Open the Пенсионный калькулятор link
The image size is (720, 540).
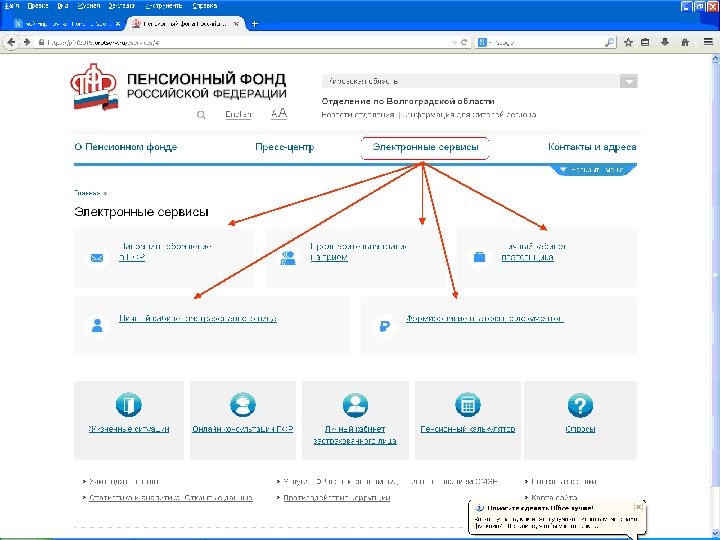(467, 429)
